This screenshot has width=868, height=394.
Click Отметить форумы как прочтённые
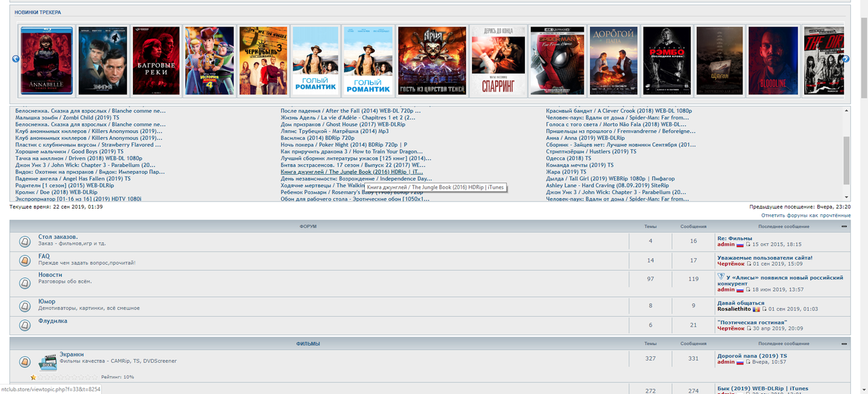pos(806,216)
